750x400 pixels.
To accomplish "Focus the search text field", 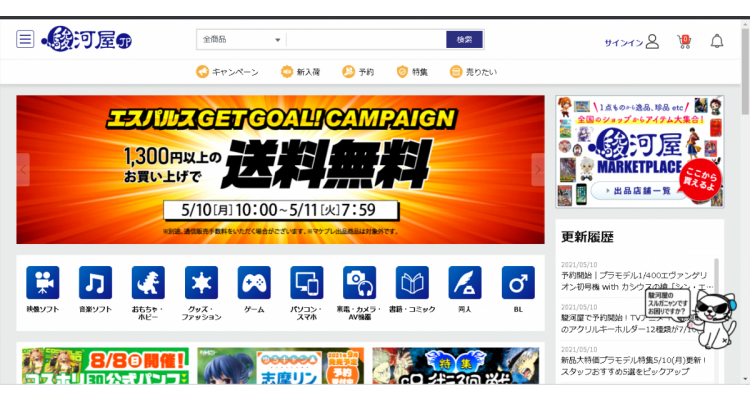I will [x=366, y=40].
